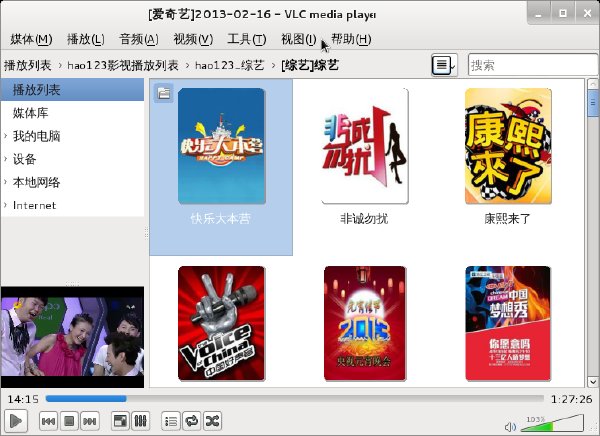
Task: Stop playback with the stop button
Action: point(69,421)
